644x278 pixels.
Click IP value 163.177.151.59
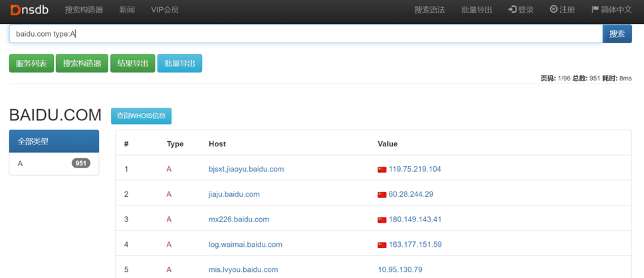tap(415, 244)
